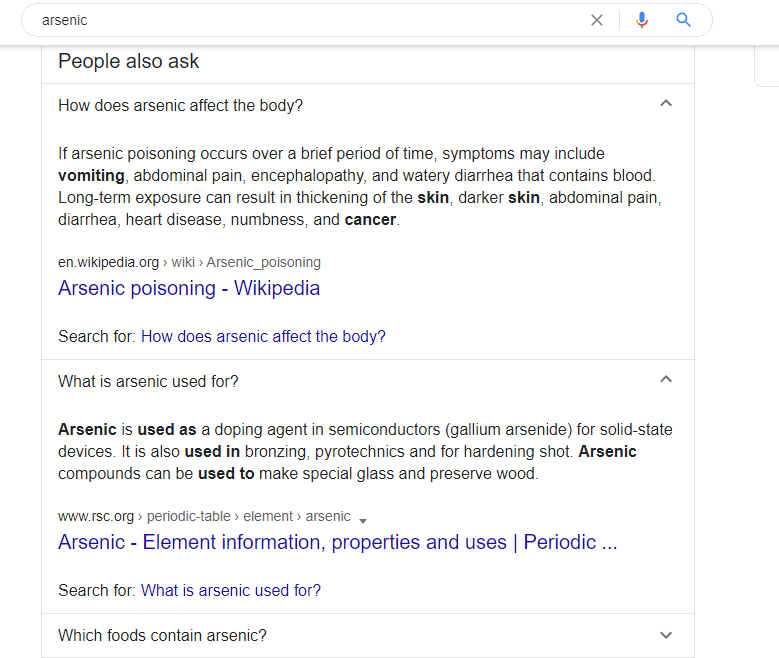The height and width of the screenshot is (658, 779).
Task: Click the "People also ask" heading
Action: point(128,61)
